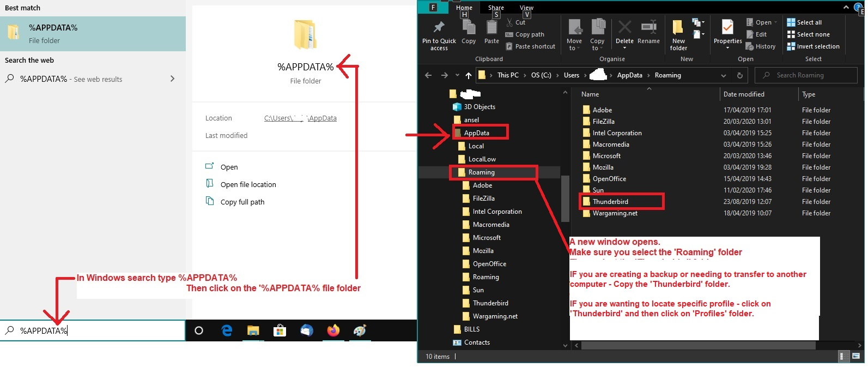
Task: Expand %APPDATA% web results with the chevron
Action: [x=172, y=79]
